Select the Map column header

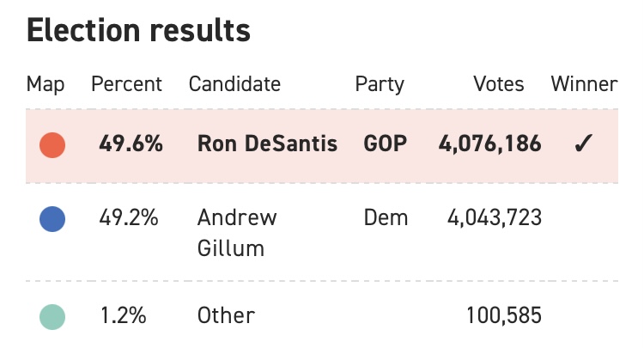click(x=46, y=85)
